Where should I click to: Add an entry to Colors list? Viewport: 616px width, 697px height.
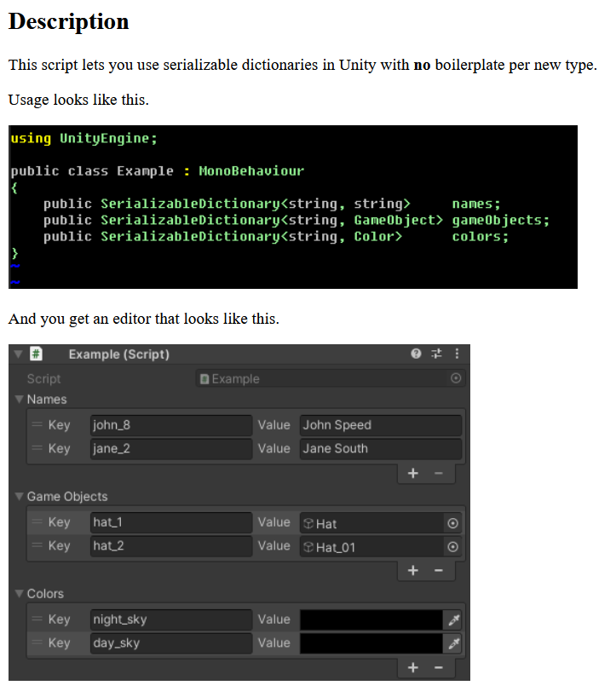click(413, 668)
